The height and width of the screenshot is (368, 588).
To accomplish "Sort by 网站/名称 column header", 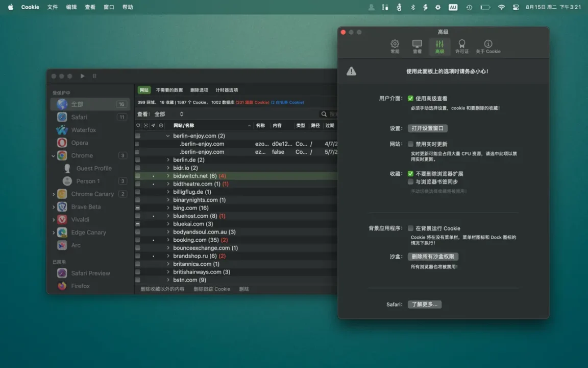I will click(x=212, y=125).
